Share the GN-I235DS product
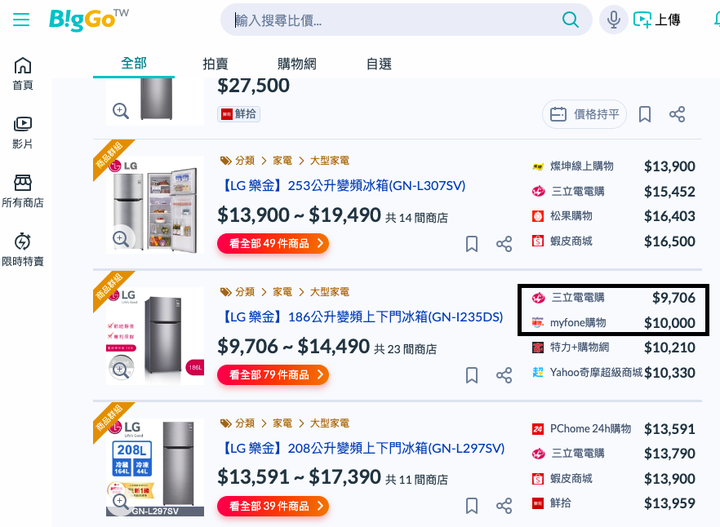This screenshot has width=720, height=527. pos(504,375)
